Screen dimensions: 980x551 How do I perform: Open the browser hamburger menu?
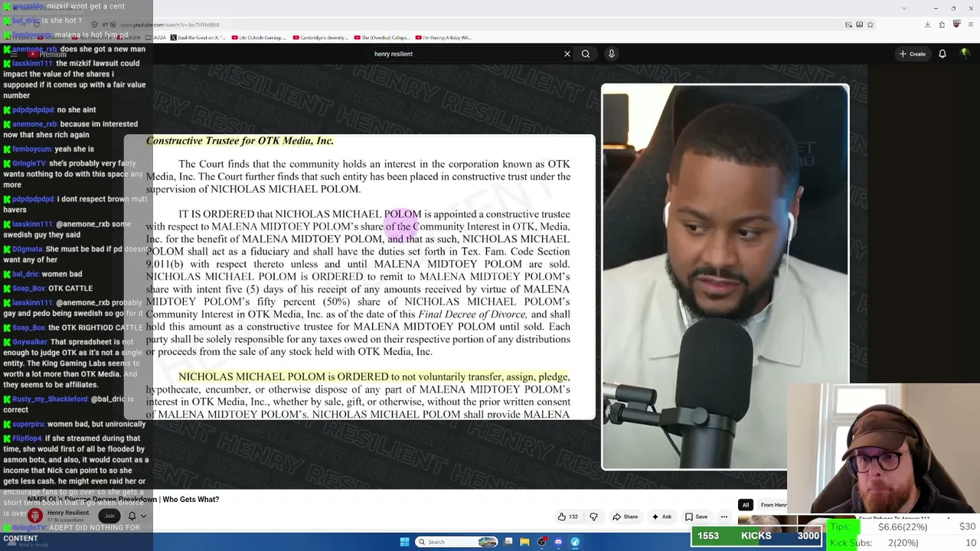[970, 24]
